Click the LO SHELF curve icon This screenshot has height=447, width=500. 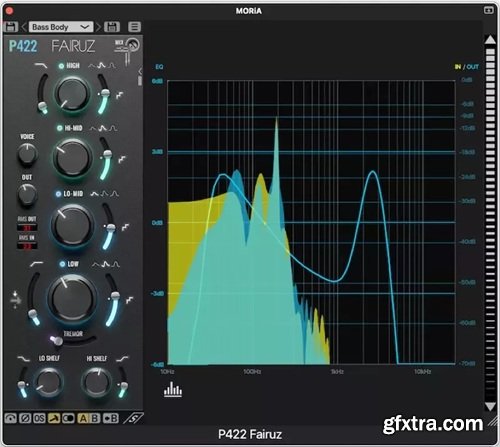pyautogui.click(x=23, y=359)
